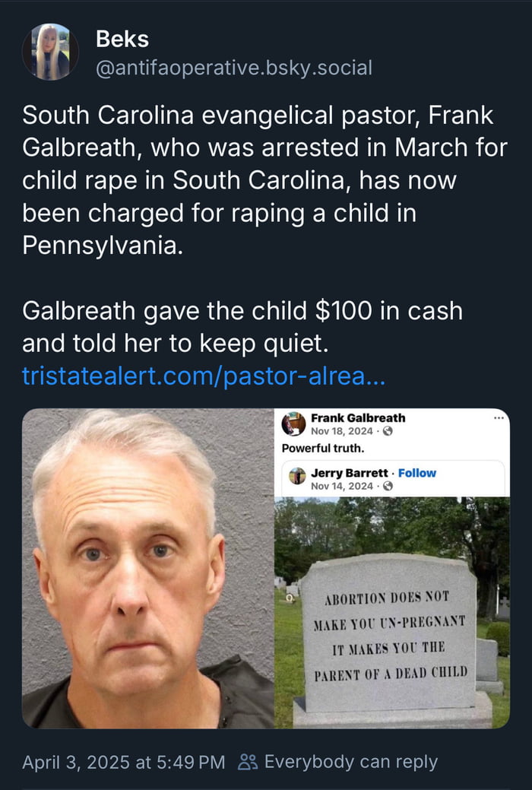This screenshot has width=532, height=790.
Task: Open Jerry Barrett's small profile picture
Action: pyautogui.click(x=298, y=477)
